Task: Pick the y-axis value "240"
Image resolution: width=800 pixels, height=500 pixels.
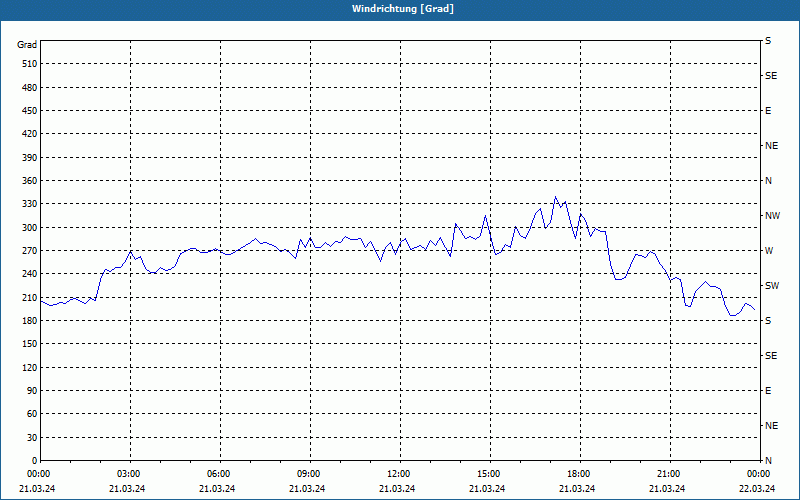Action: tap(30, 274)
